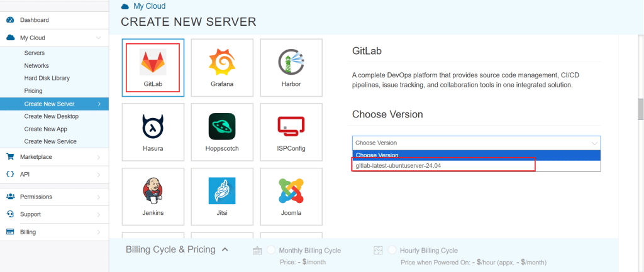This screenshot has height=272, width=644.
Task: Select the GitLab app icon
Action: point(153,62)
